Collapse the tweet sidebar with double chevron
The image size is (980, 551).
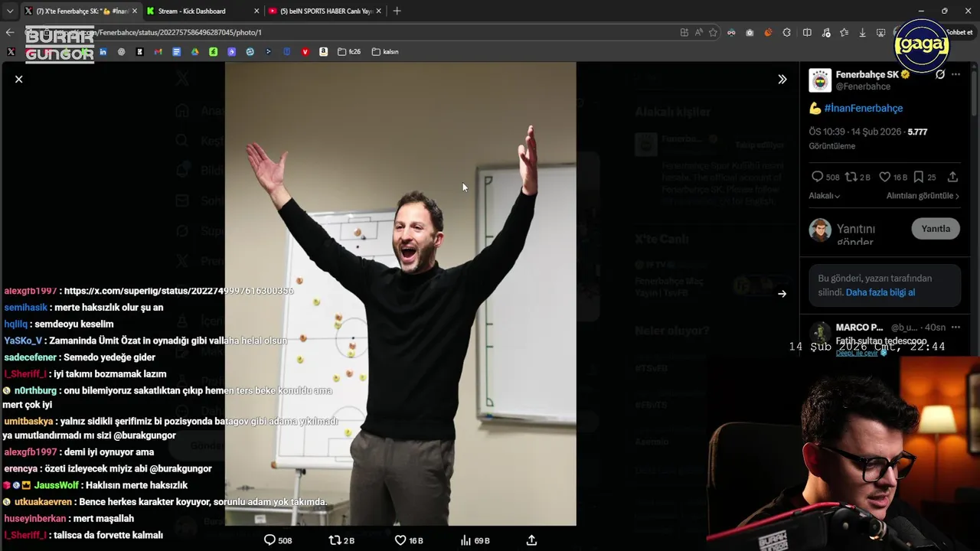coord(782,79)
